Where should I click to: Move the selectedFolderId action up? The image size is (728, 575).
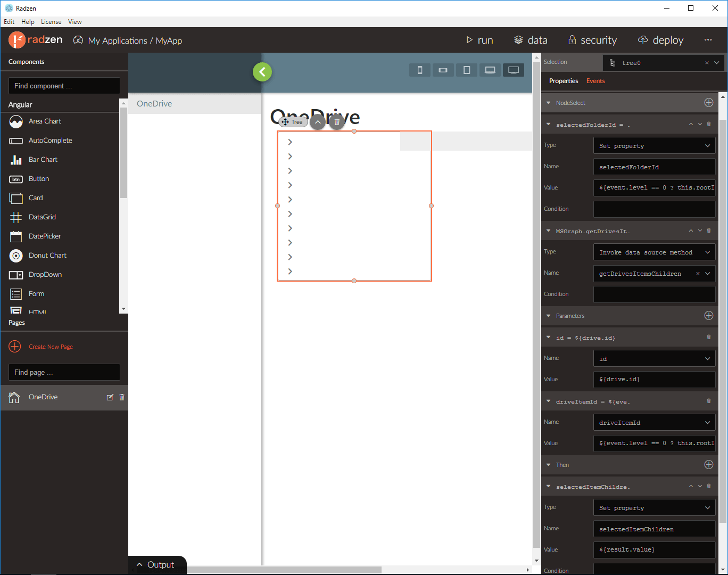pyautogui.click(x=691, y=124)
